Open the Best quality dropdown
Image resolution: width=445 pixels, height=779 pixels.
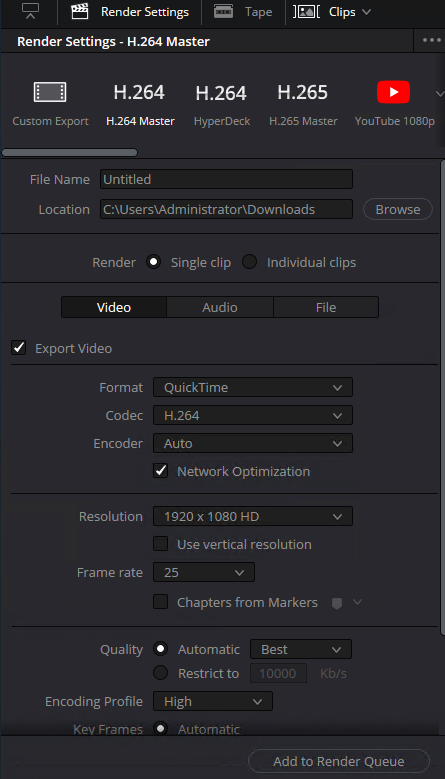(x=300, y=649)
